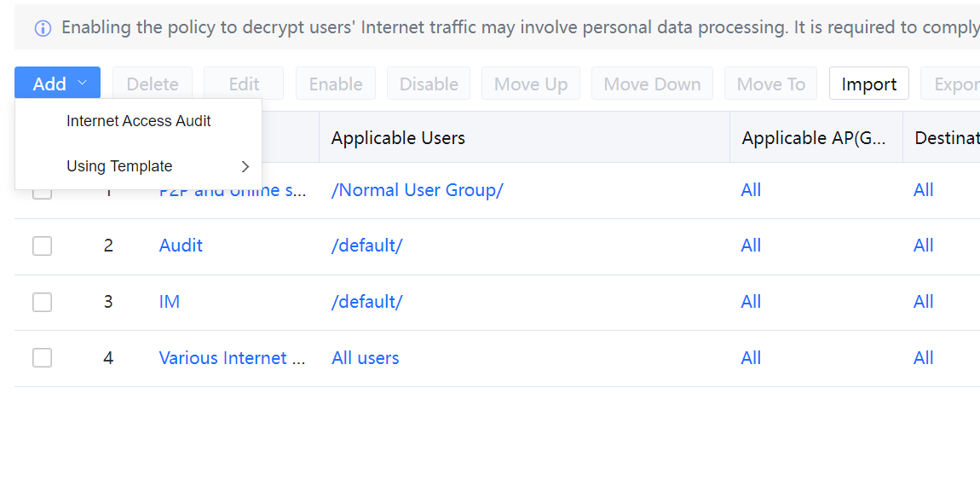Click /default/ users link in Audit row
The width and height of the screenshot is (980, 486).
tap(366, 246)
